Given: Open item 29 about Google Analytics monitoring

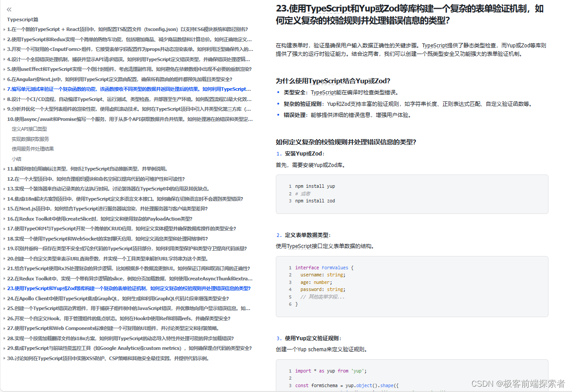Looking at the screenshot, I should pos(129,348).
